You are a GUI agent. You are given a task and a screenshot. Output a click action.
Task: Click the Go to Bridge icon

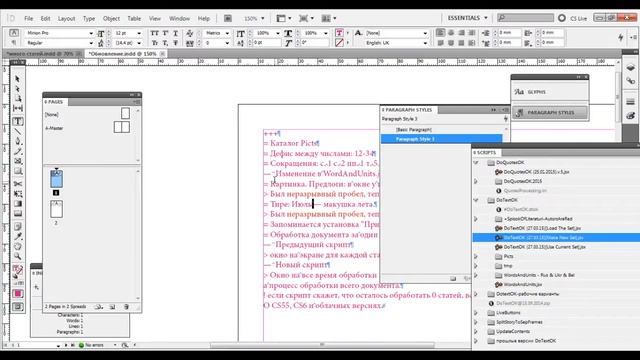pos(228,18)
